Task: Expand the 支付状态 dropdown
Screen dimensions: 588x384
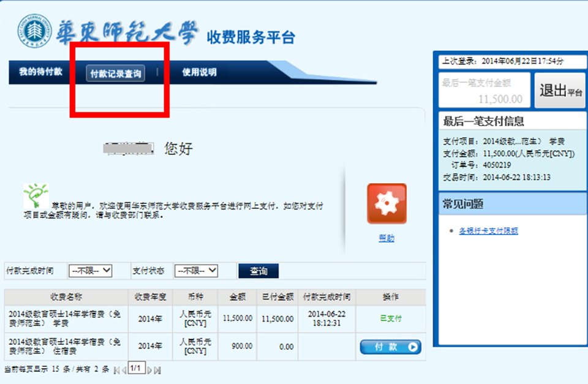Action: (x=196, y=271)
